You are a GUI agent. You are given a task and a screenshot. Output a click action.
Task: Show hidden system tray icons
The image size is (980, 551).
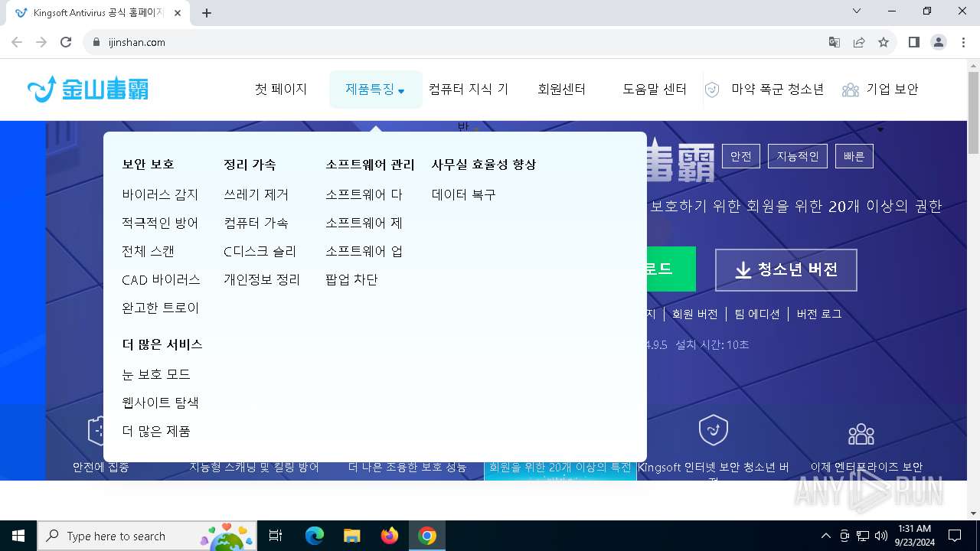[x=825, y=536]
